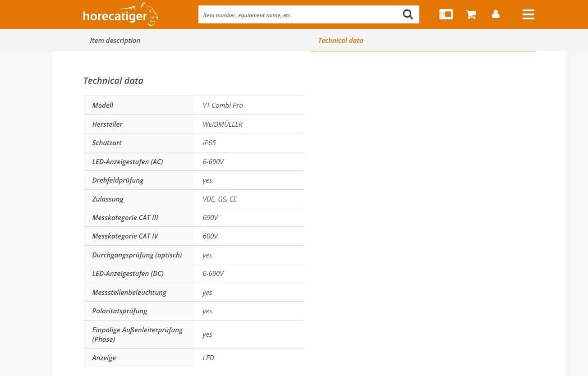The width and height of the screenshot is (588, 376).
Task: Click the search magnifier icon
Action: tap(408, 14)
